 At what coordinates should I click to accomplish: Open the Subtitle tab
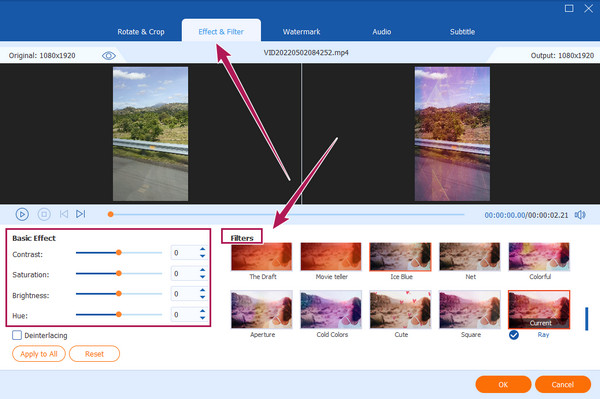click(462, 32)
